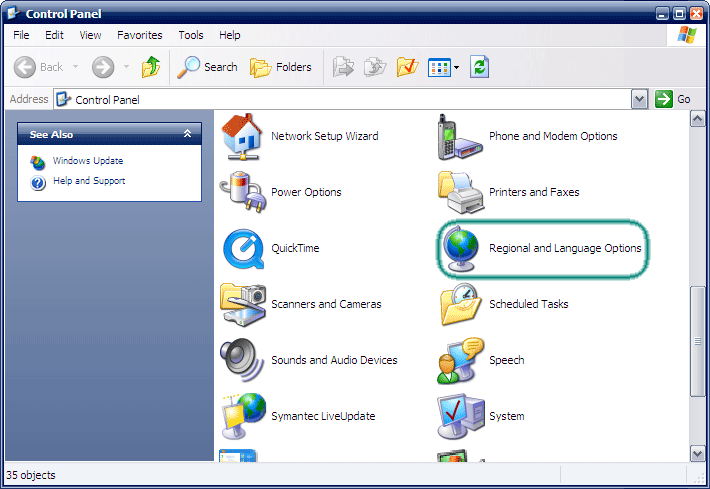Expand the Address bar dropdown
The image size is (710, 489).
(640, 99)
